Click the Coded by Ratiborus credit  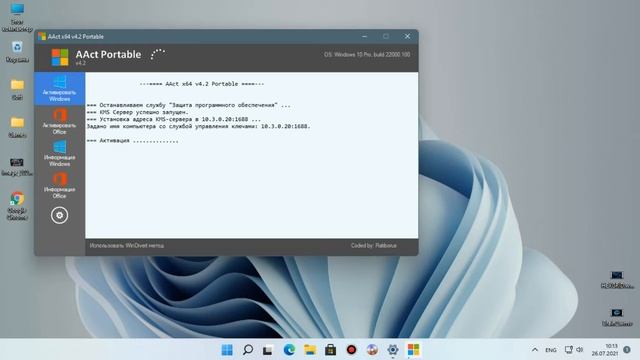(373, 245)
